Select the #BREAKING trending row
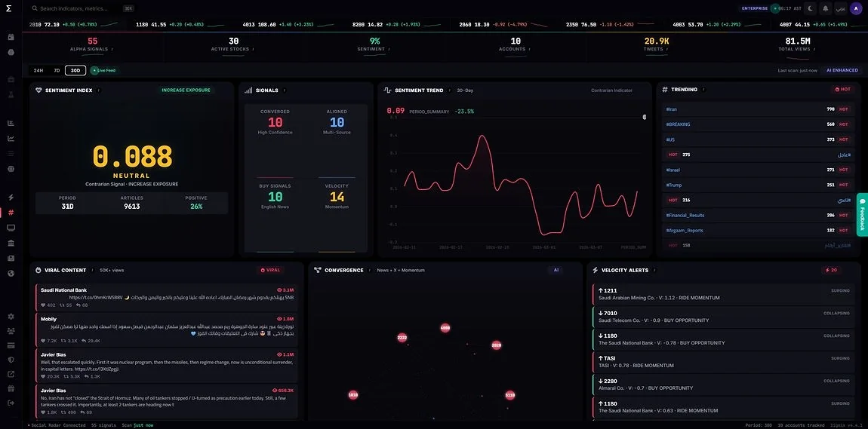This screenshot has width=868, height=429. click(x=758, y=124)
